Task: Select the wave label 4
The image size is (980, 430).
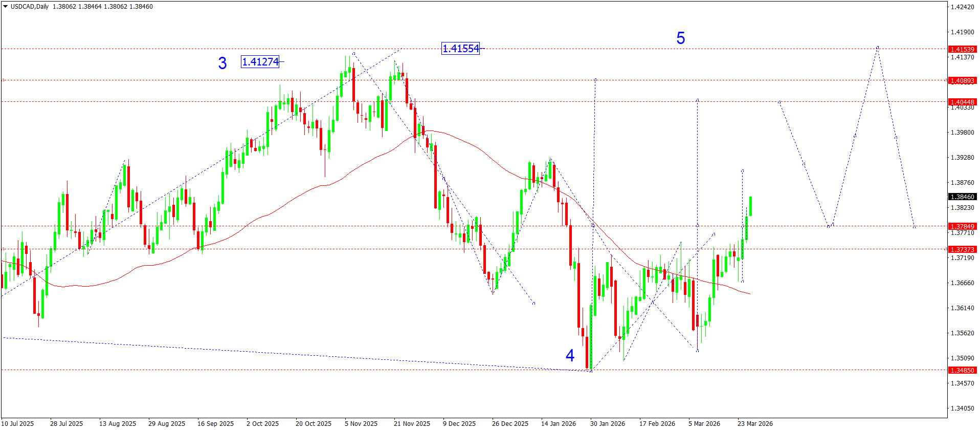Action: point(570,355)
